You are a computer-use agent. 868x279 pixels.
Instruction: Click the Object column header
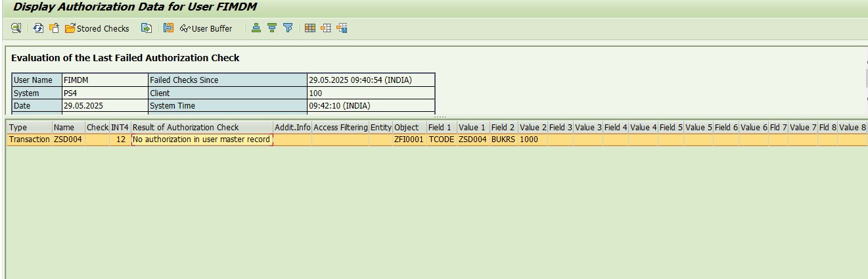click(406, 127)
